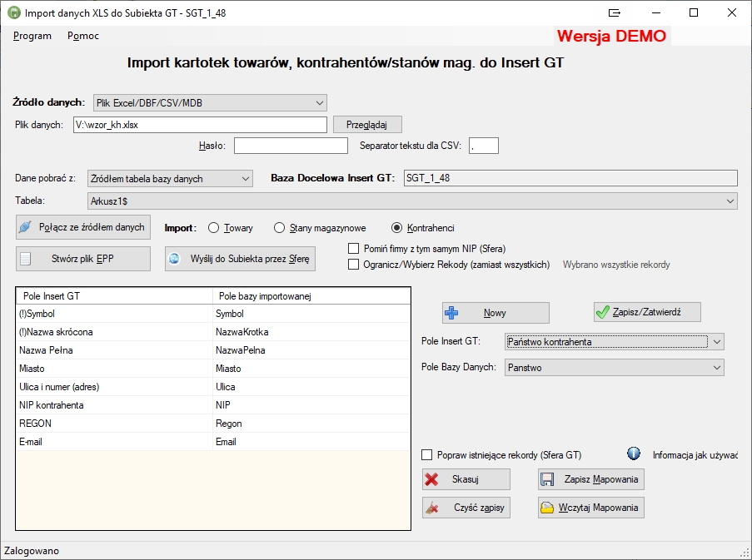The width and height of the screenshot is (752, 560).
Task: Select the REGON mapping row
Action: [x=213, y=424]
